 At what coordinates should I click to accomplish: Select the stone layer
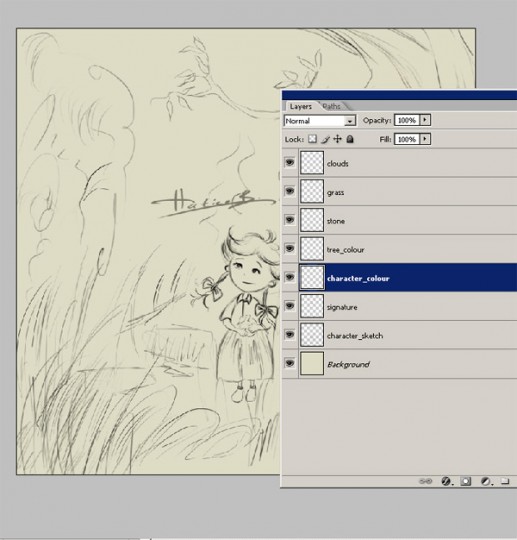[399, 220]
